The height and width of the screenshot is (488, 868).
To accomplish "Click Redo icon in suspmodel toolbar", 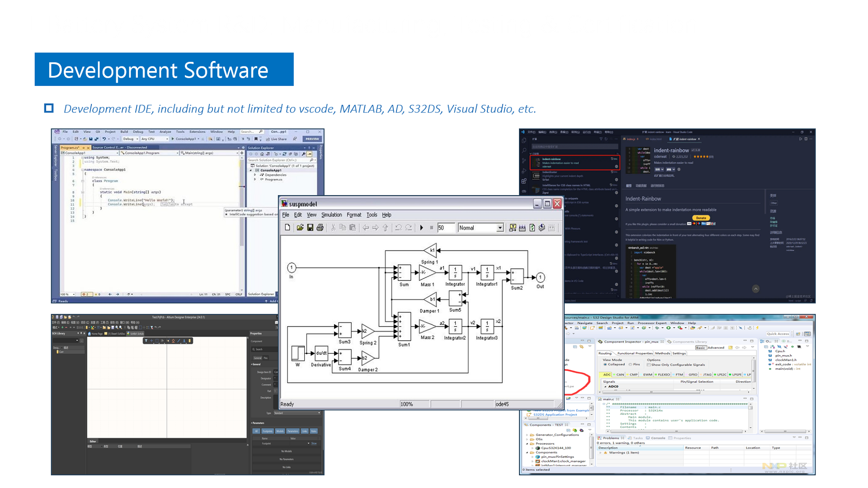I will (x=408, y=228).
